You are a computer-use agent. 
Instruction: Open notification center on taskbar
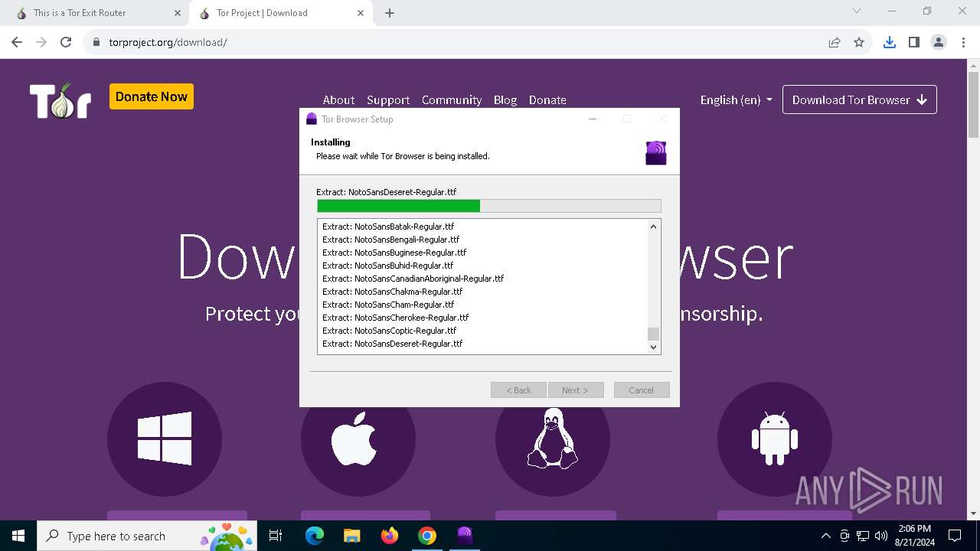(x=955, y=536)
